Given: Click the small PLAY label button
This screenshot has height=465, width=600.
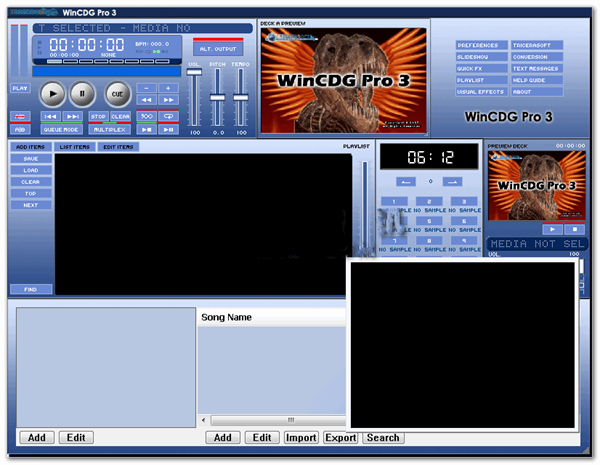Looking at the screenshot, I should (x=20, y=88).
